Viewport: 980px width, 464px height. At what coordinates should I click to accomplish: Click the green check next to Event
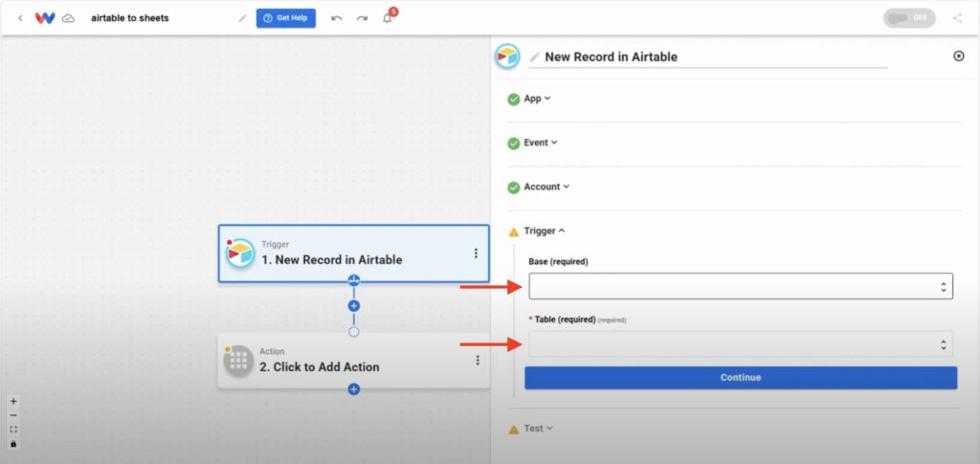click(x=514, y=143)
